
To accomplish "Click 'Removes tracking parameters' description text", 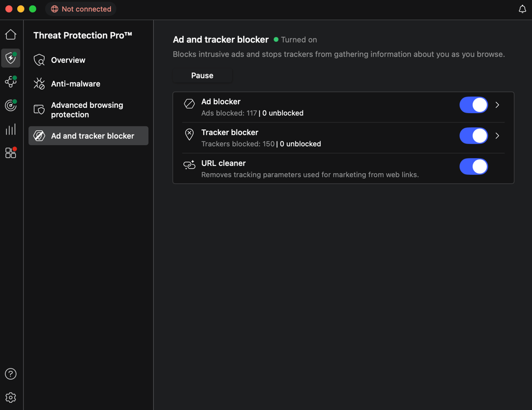I will coord(310,175).
